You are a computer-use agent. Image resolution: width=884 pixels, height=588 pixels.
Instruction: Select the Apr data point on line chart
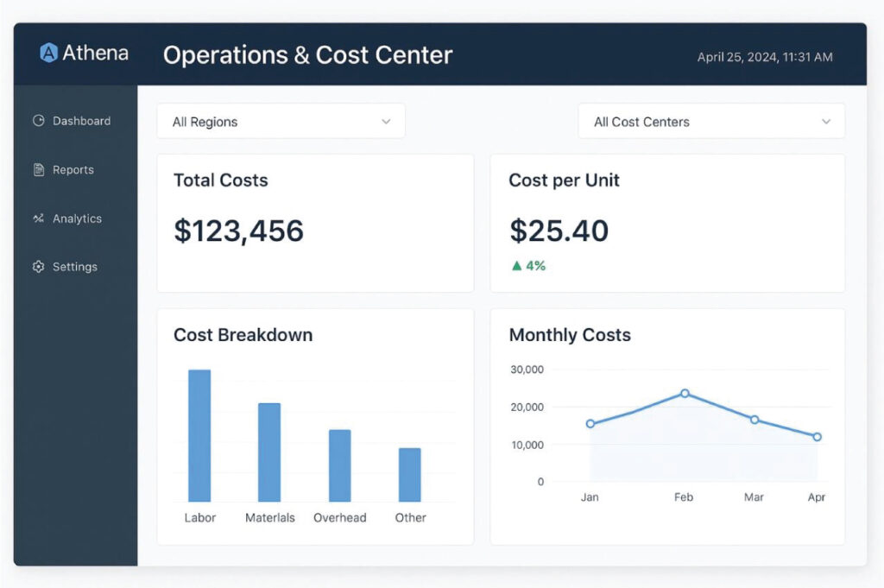coord(817,437)
